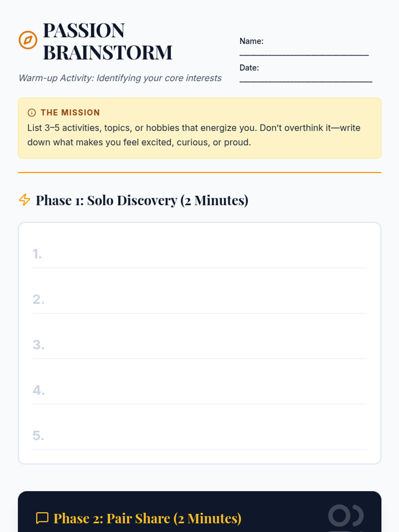Click the Phase 2: Pair Share heading
The width and height of the screenshot is (399, 532).
[147, 518]
